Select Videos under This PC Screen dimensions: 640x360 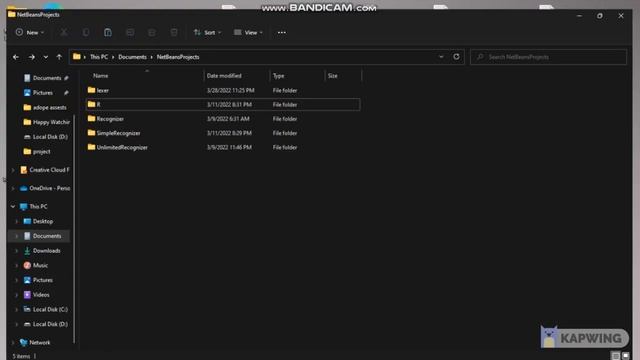click(x=37, y=295)
